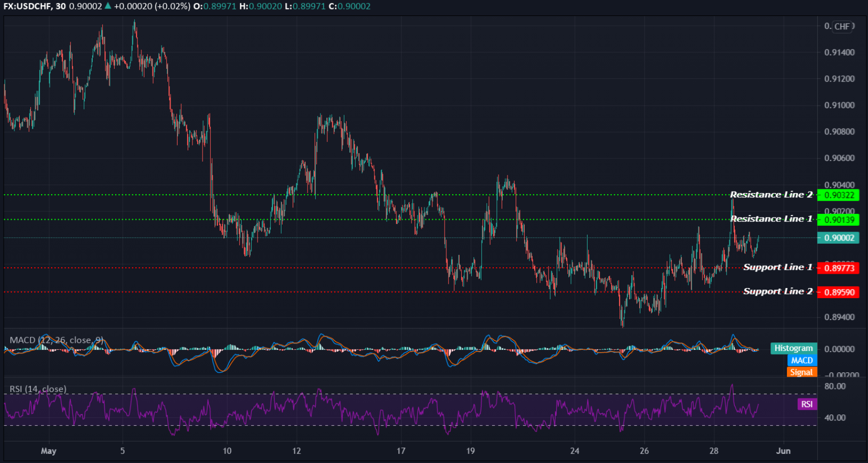Click the Resistance Line 2 label
This screenshot has height=463, width=868.
tap(771, 195)
